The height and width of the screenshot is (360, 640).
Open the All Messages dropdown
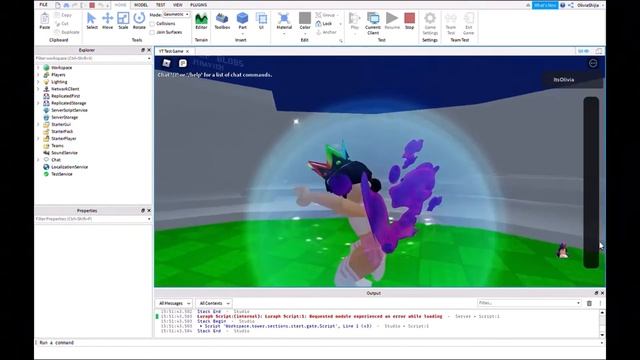(174, 303)
